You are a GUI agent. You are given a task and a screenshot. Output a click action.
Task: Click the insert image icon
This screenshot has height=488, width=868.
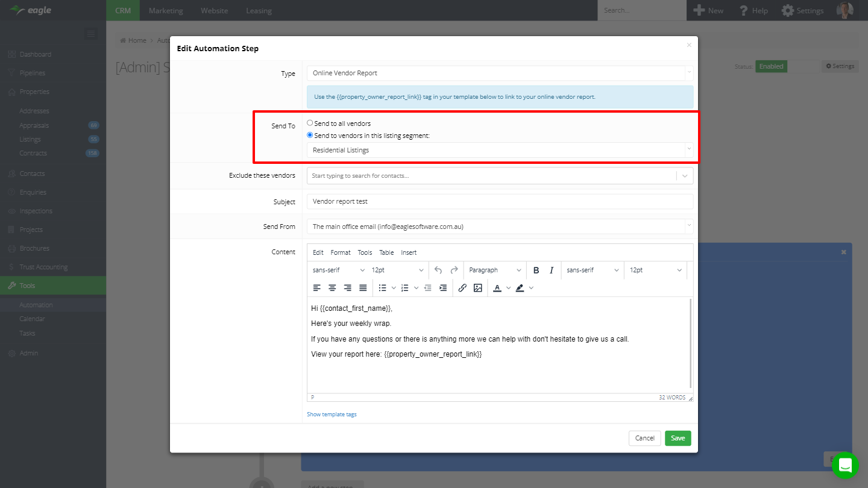(x=478, y=288)
